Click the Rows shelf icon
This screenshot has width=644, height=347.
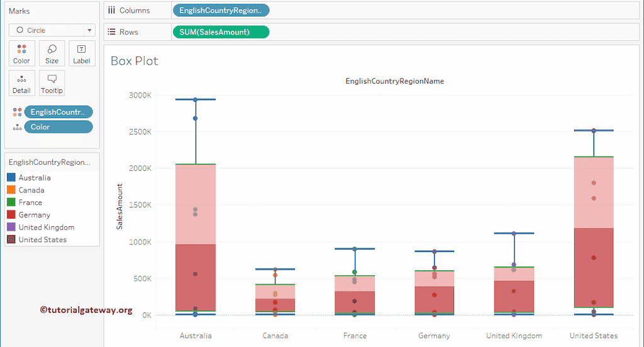[111, 32]
